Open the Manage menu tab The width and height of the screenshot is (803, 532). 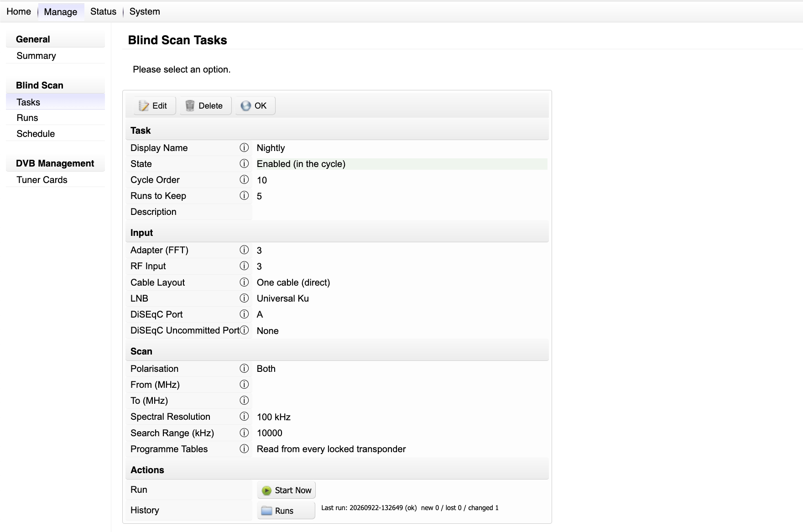click(x=61, y=12)
